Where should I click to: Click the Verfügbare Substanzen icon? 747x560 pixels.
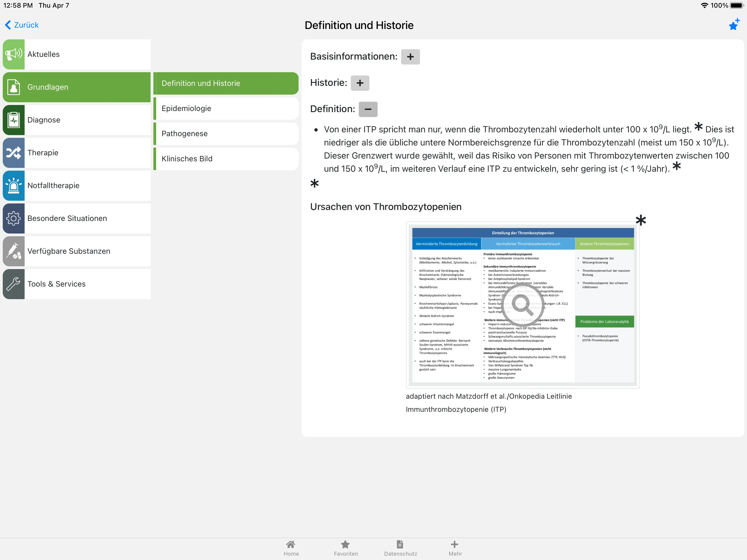tap(15, 251)
